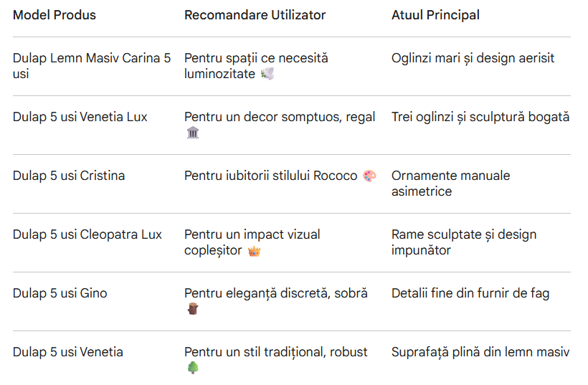Open the "Dulap 5 usi Venetia Lux" entry
Viewport: 588px width, 385px height.
tap(80, 117)
